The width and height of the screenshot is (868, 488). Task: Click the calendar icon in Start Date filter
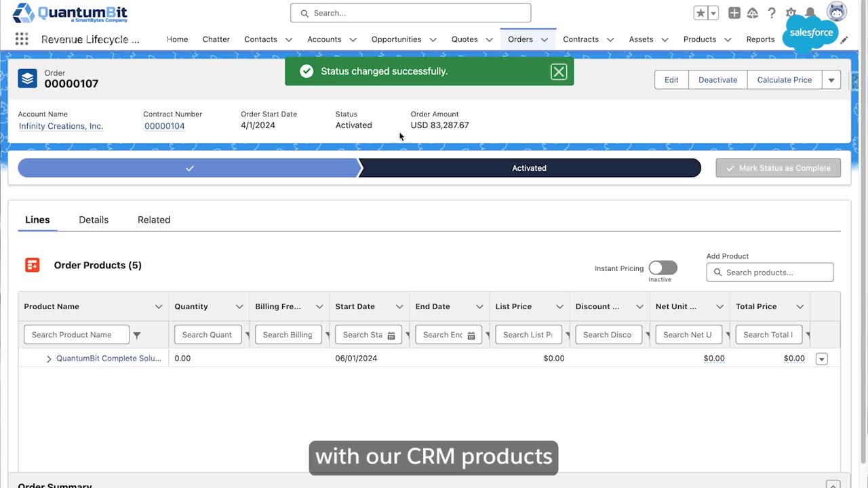pyautogui.click(x=391, y=335)
